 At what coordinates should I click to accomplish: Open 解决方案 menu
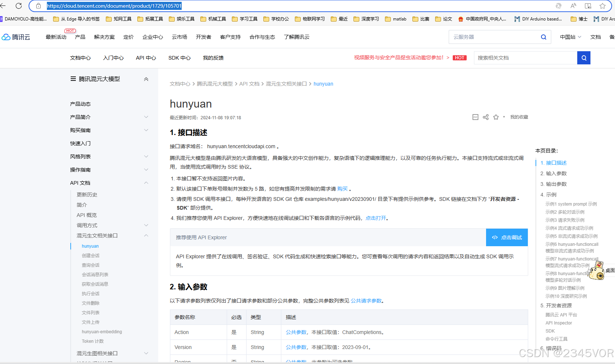(104, 37)
